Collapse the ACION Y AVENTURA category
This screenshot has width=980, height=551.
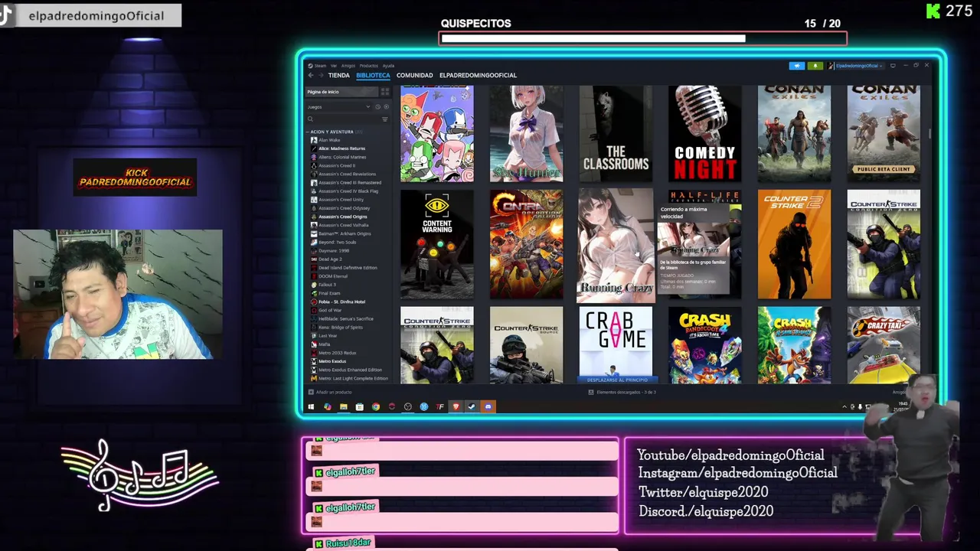coord(332,132)
